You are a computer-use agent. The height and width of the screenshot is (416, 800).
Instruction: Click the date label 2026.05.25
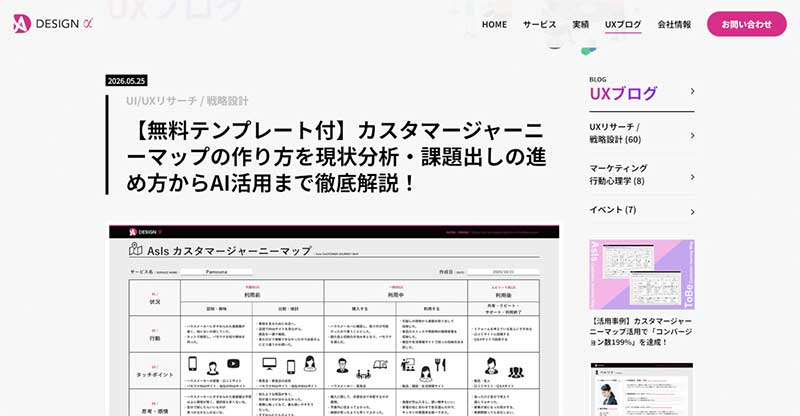[127, 81]
